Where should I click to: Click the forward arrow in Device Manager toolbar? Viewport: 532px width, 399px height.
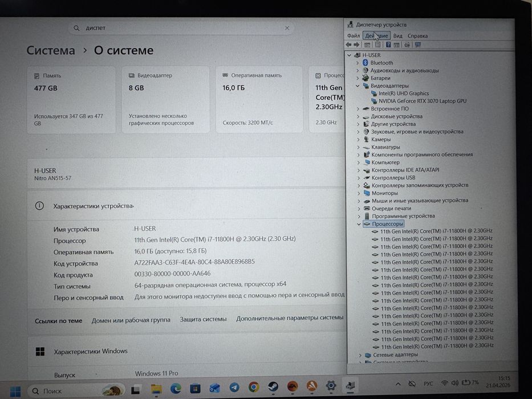[x=356, y=45]
